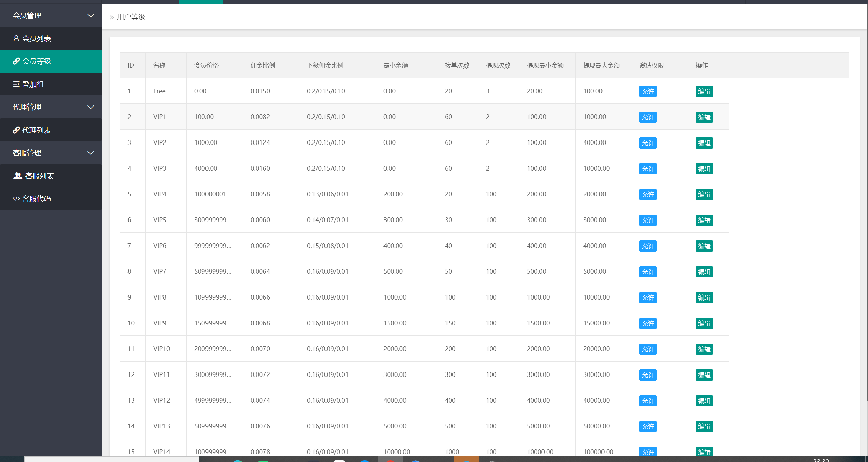Screen dimensions: 868x462
Task: Click the list icon beside 叠加组
Action: [16, 84]
